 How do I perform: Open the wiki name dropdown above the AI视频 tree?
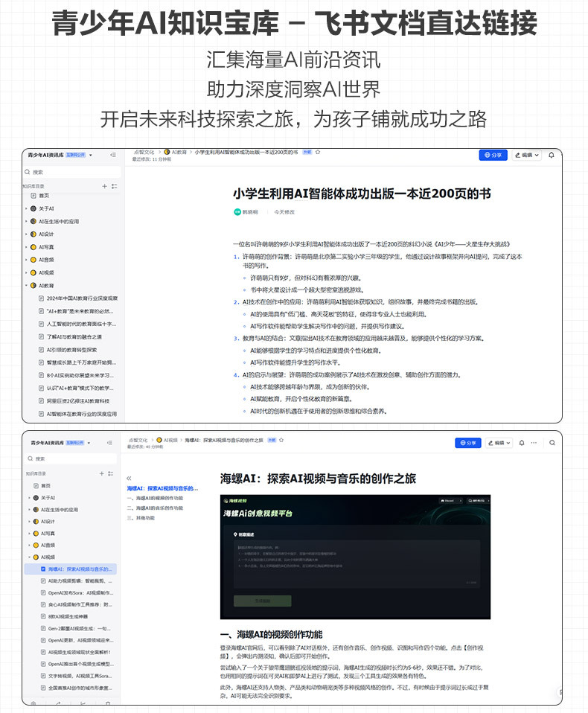coord(89,442)
